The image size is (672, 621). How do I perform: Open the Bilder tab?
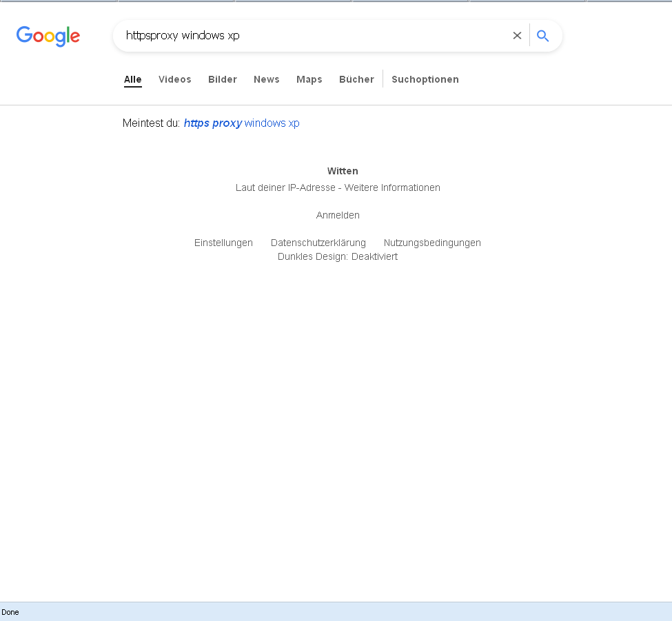[x=223, y=79]
